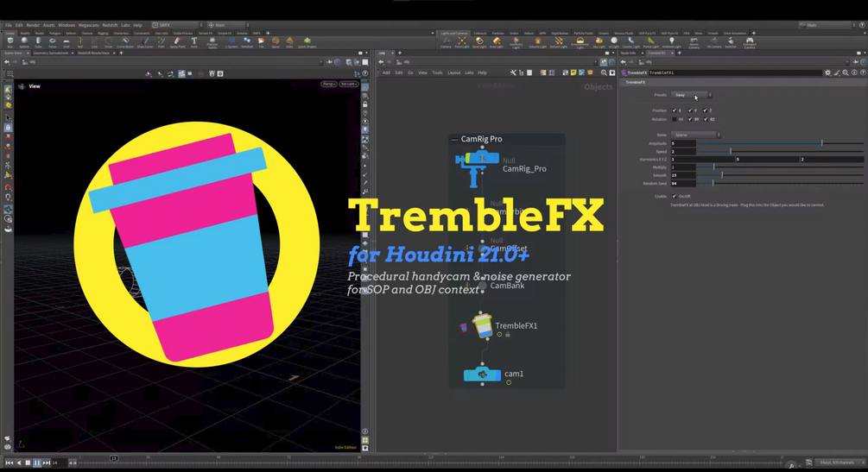Screen dimensions: 868x472
Task: Select the Sphere shelf tool
Action: [x=24, y=42]
